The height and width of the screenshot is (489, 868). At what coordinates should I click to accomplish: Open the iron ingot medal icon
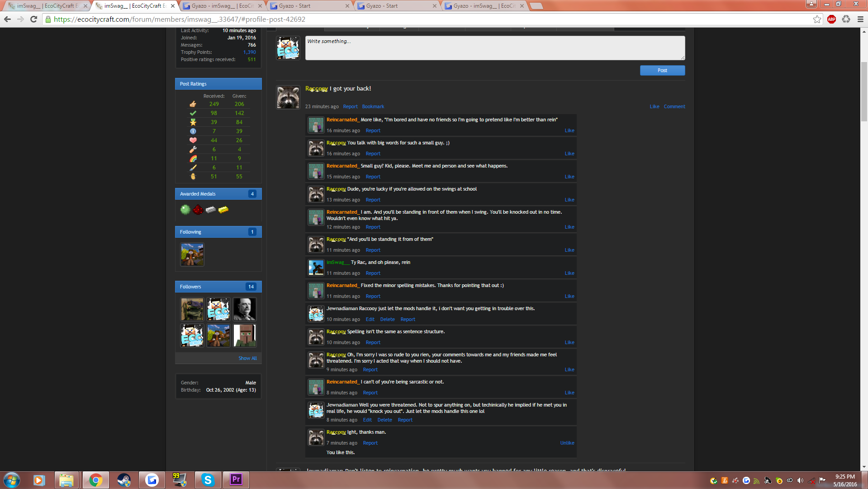210,210
